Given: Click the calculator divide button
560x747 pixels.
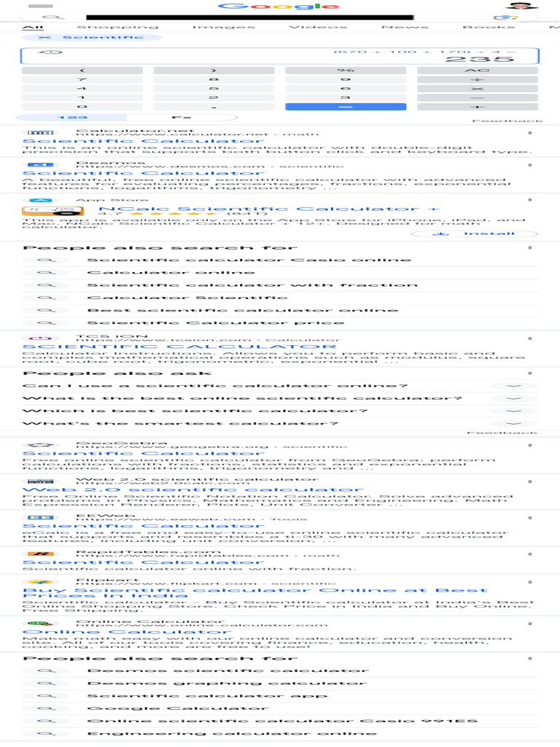Looking at the screenshot, I should [x=478, y=80].
